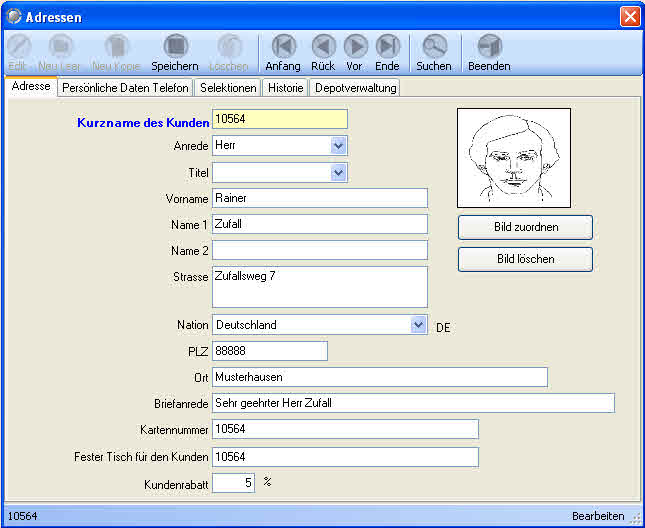Click the customer portrait image
Viewport: 645px width, 528px height.
tap(514, 158)
